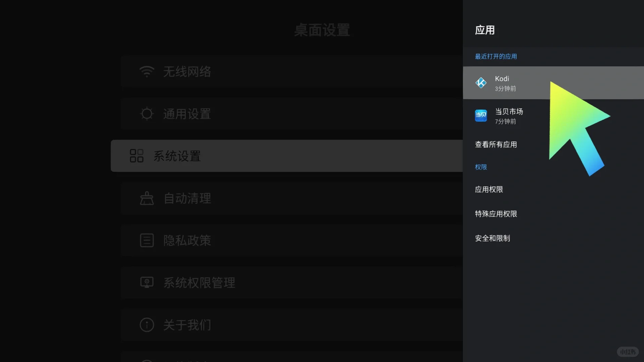Open 当贝市场 from recent apps
This screenshot has width=644, height=362.
(x=509, y=115)
